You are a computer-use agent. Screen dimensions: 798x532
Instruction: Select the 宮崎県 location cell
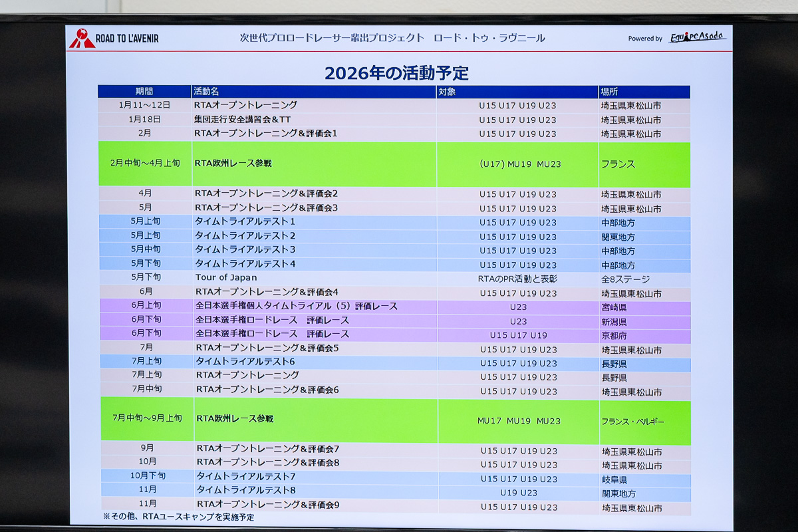click(614, 308)
